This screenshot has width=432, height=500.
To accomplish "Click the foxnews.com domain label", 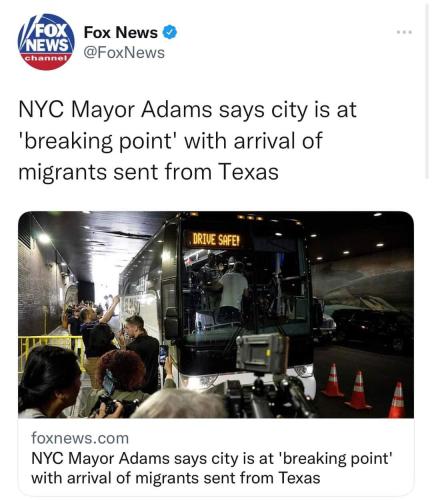I will click(80, 438).
